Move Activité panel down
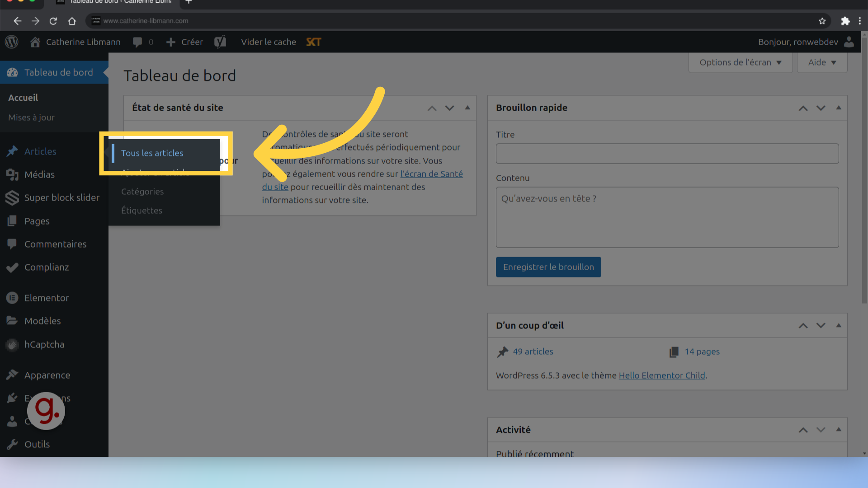 (821, 430)
